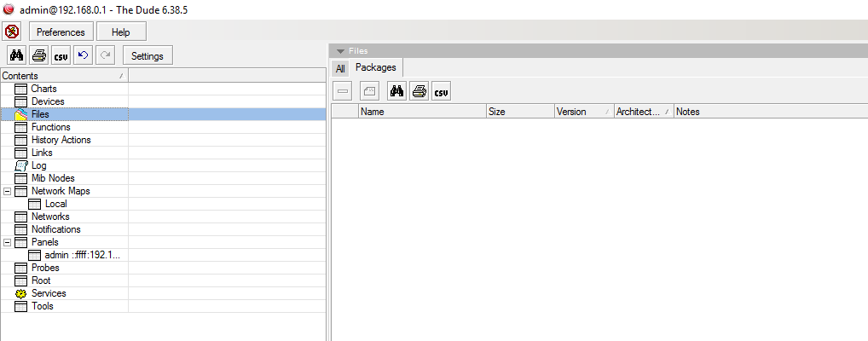Switch to the Packages tab

[x=376, y=67]
